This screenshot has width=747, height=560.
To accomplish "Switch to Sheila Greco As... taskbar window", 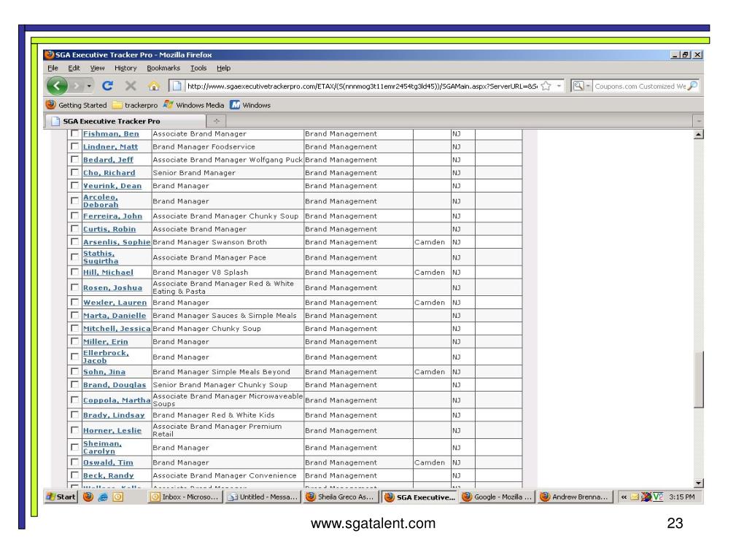I will (x=341, y=497).
